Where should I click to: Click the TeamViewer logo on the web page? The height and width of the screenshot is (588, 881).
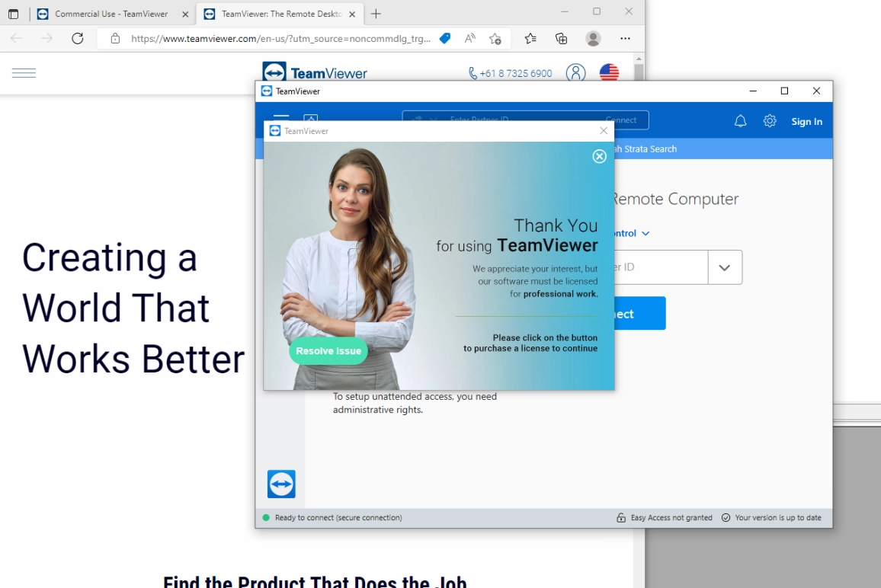coord(315,72)
